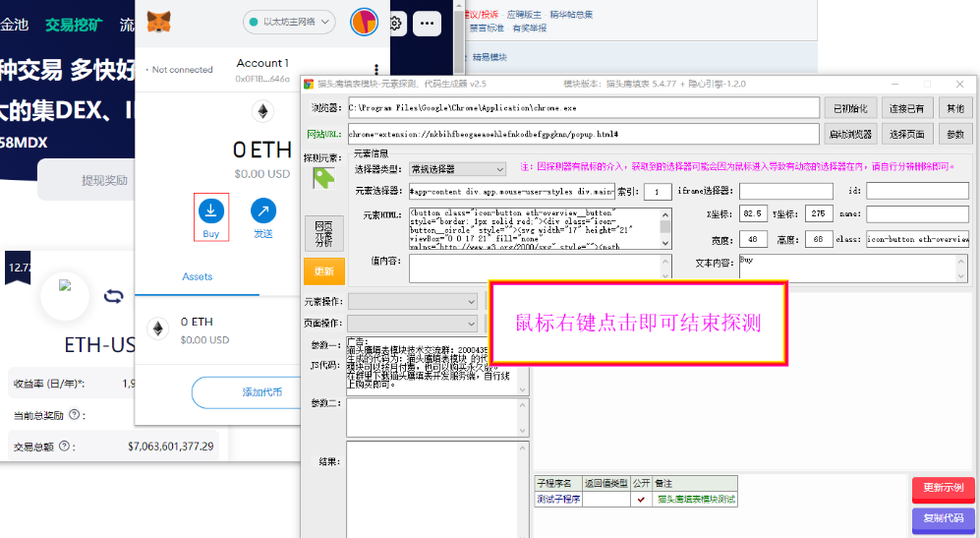Click the class input field
The image size is (980, 538).
(x=917, y=239)
